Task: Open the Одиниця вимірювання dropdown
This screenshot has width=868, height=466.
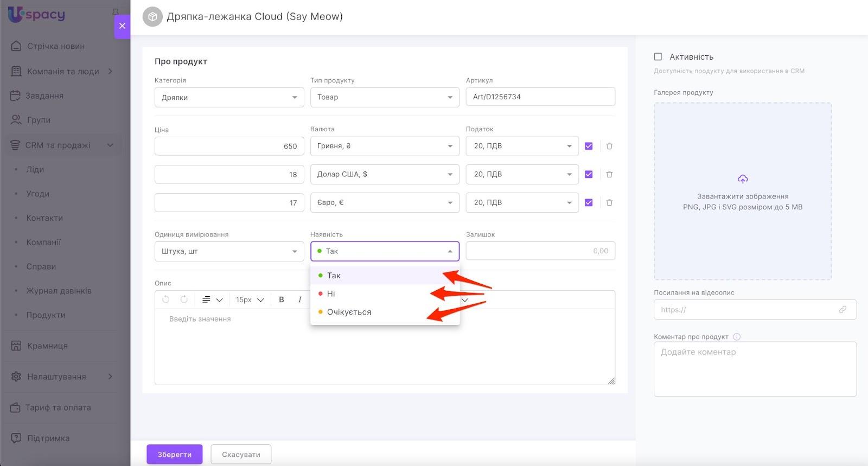Action: point(229,251)
